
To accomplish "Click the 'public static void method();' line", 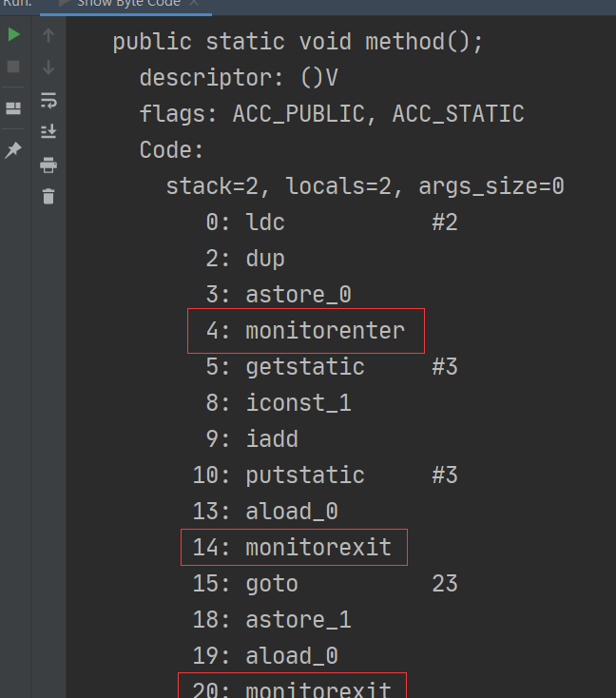I will 298,42.
